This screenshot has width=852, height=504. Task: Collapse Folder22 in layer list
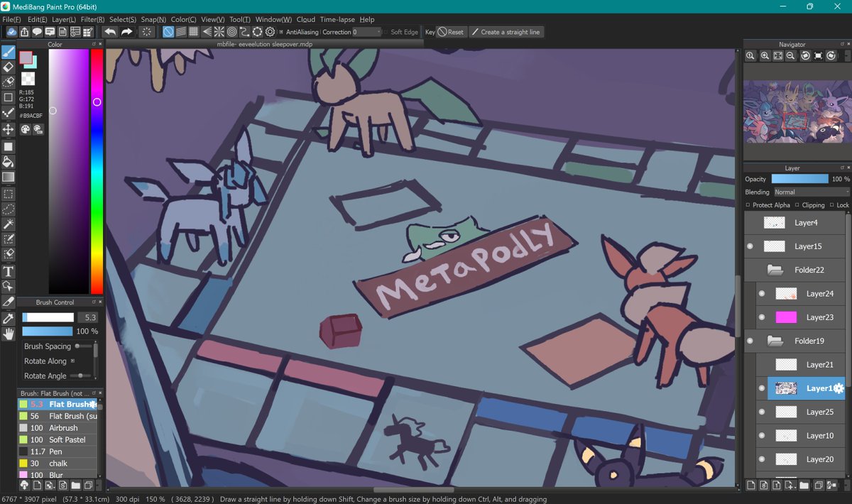[x=775, y=270]
